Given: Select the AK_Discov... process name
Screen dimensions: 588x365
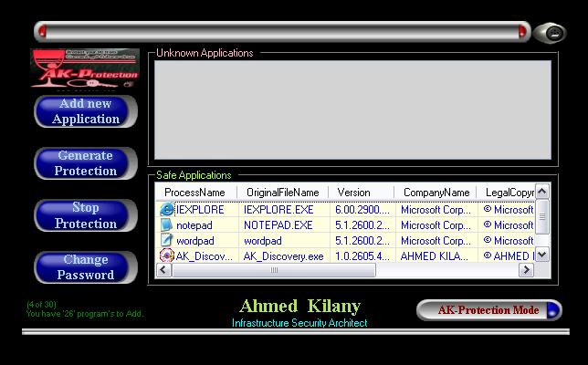Looking at the screenshot, I should (204, 255).
